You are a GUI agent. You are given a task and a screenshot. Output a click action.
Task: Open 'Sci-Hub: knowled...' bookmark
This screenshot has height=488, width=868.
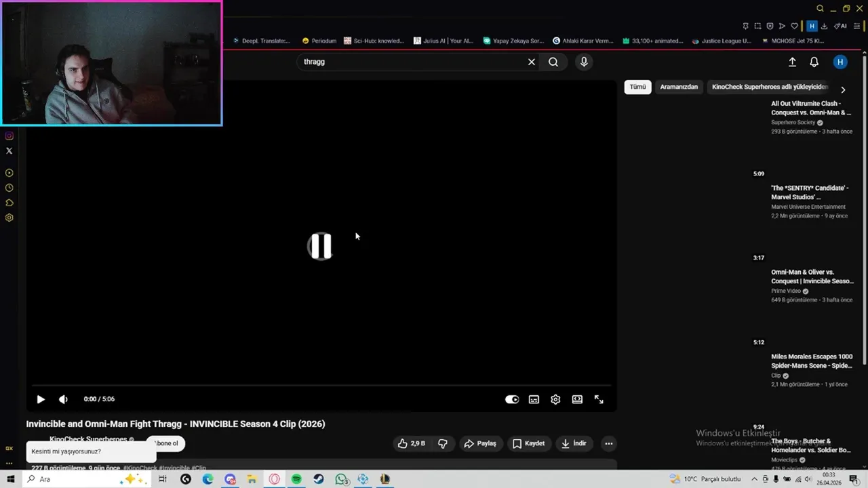(x=374, y=41)
